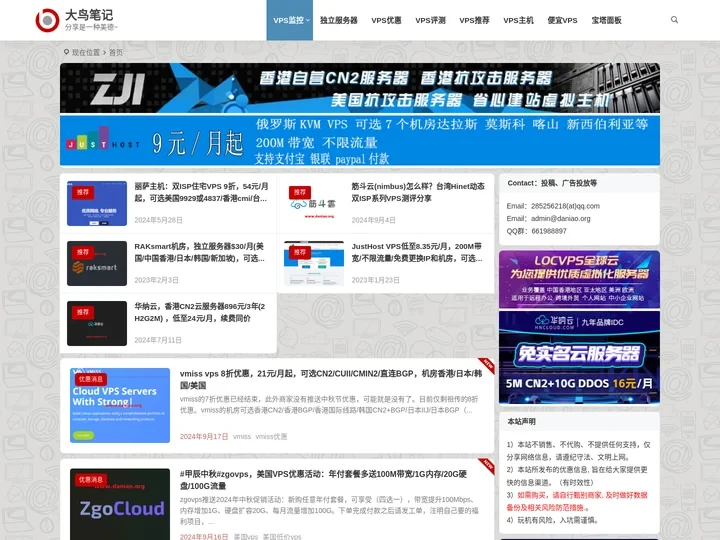Screen dimensions: 720x540
Task: Click the QQ群 661988897 text
Action: pos(536,231)
